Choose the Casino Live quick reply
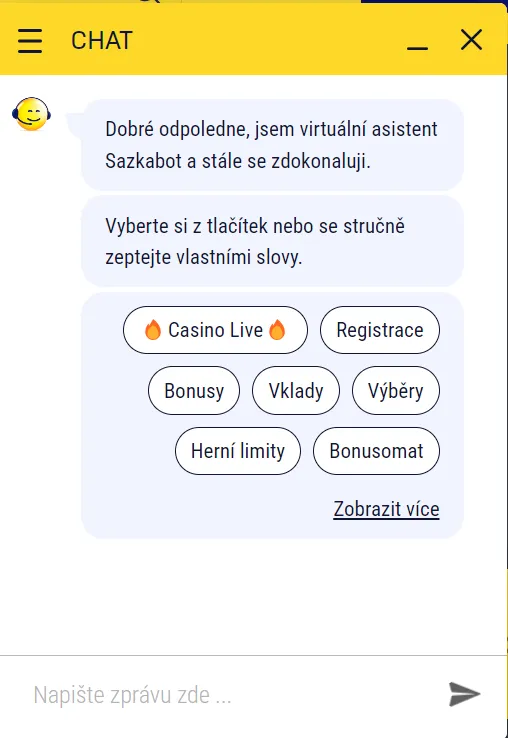 click(x=215, y=330)
